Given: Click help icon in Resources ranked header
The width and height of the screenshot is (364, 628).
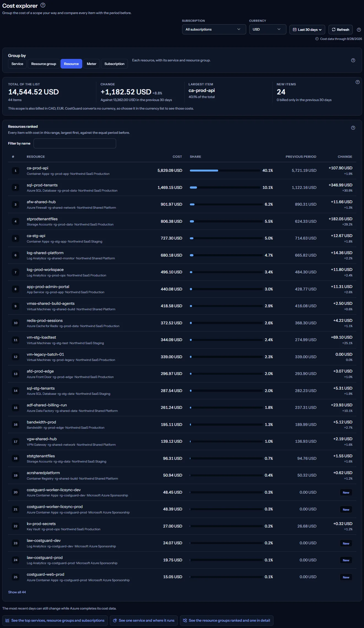Looking at the screenshot, I should pyautogui.click(x=353, y=128).
